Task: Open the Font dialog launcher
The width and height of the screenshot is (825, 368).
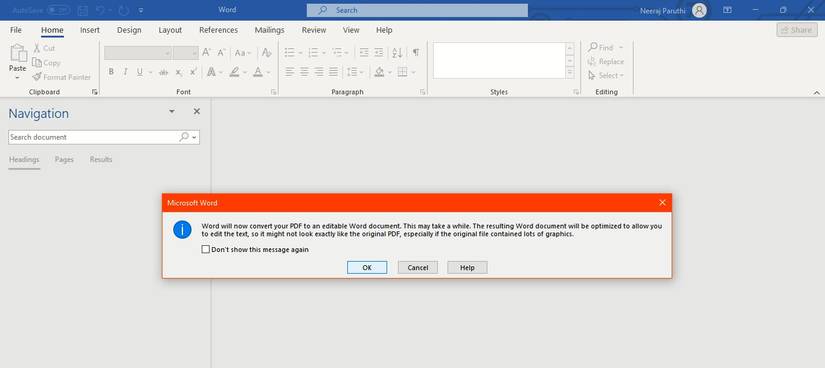Action: (274, 92)
